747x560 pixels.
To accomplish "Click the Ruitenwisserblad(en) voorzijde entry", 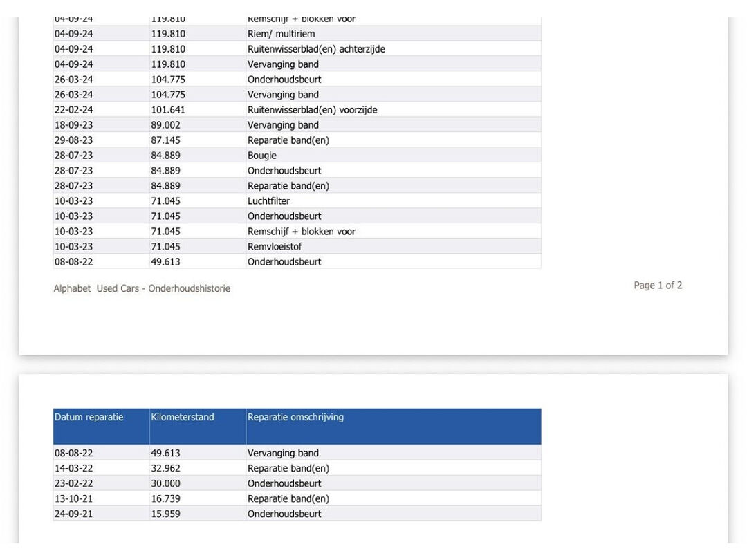I will [x=312, y=110].
